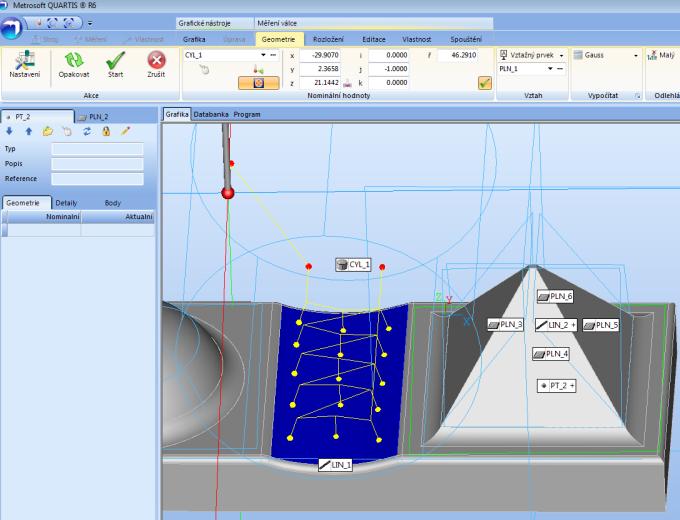Click the Malý distance icon
The image size is (680, 520).
pyautogui.click(x=652, y=55)
